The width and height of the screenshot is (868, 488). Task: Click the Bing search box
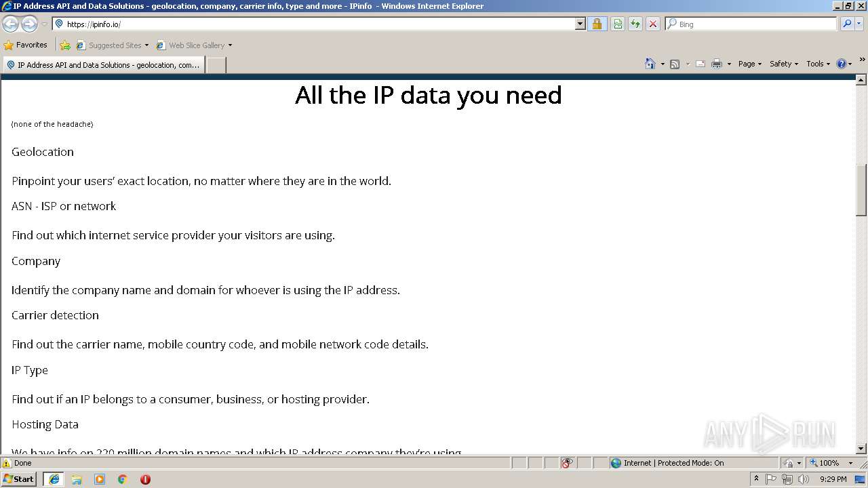pyautogui.click(x=751, y=24)
